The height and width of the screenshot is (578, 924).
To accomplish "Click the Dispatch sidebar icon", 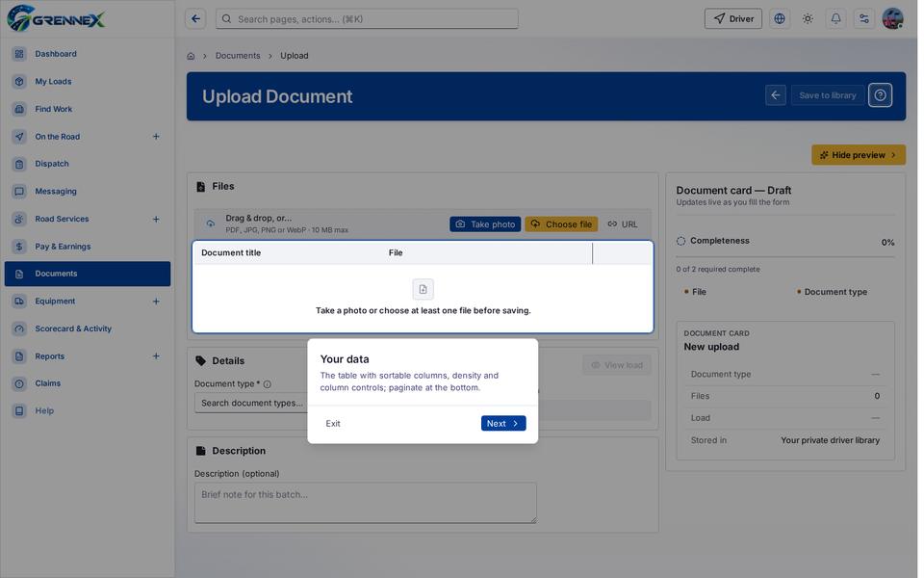I will (x=19, y=164).
